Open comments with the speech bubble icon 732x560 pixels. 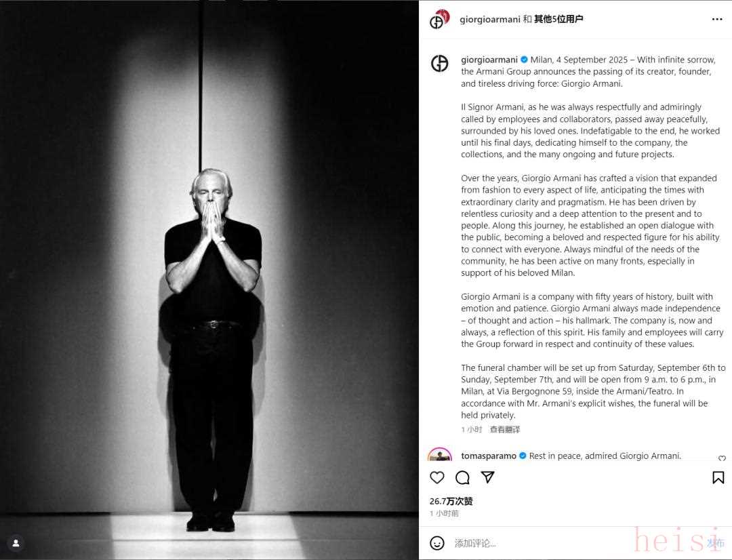click(462, 477)
